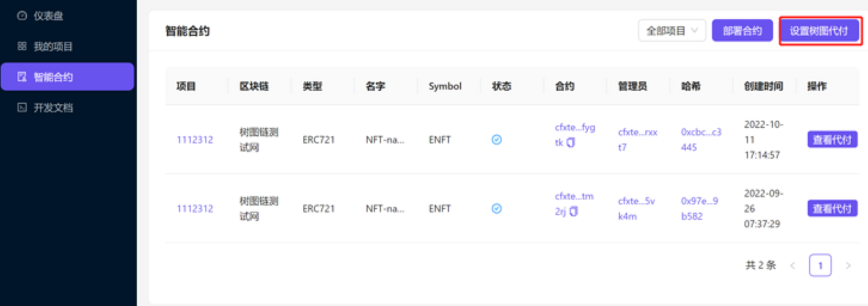Click the dashboard gauge icon in sidebar
Viewport: 868px width, 306px height.
pos(22,16)
